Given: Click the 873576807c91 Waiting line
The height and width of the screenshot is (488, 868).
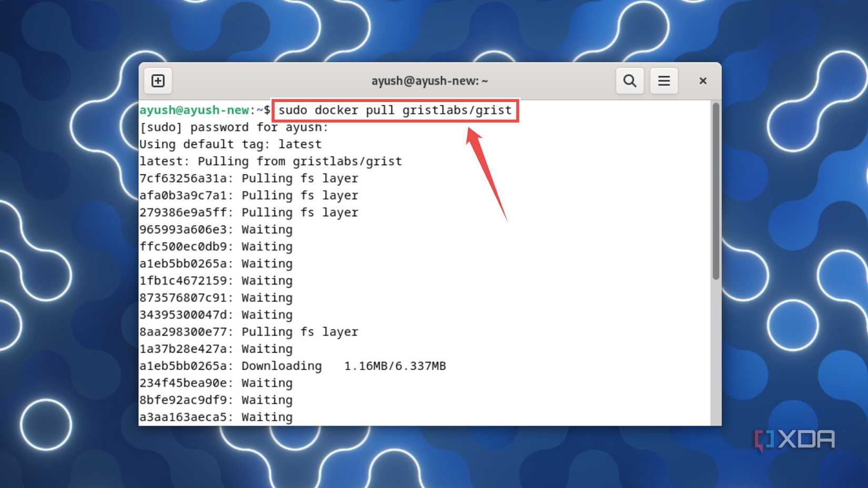Looking at the screenshot, I should 216,298.
